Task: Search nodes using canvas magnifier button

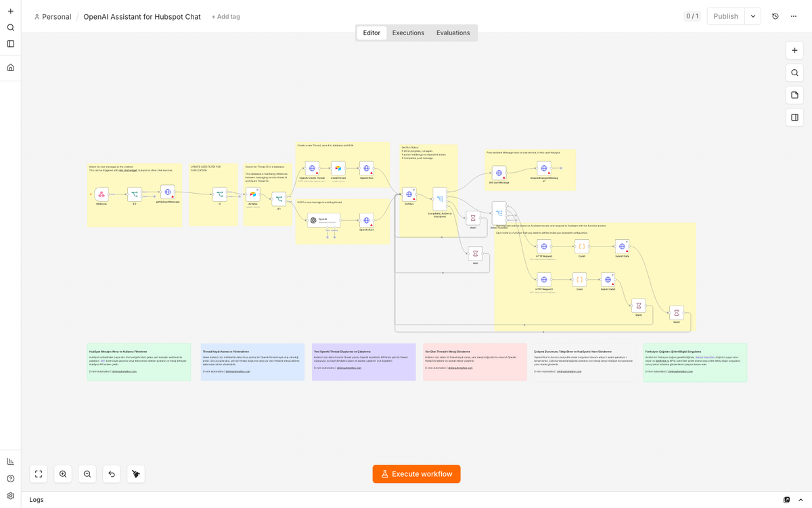Action: [794, 72]
